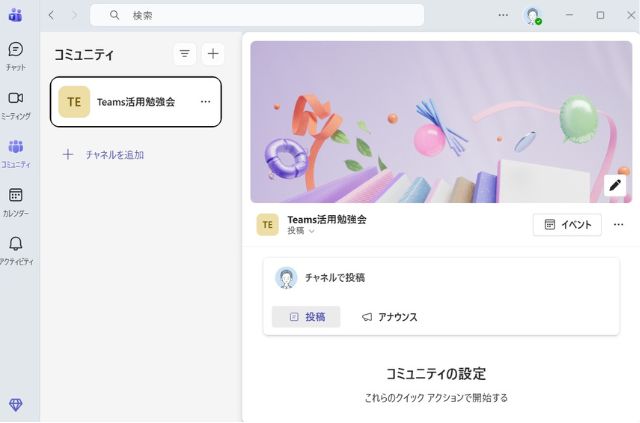Click the plus button to create community
Image resolution: width=640 pixels, height=423 pixels.
click(x=213, y=54)
